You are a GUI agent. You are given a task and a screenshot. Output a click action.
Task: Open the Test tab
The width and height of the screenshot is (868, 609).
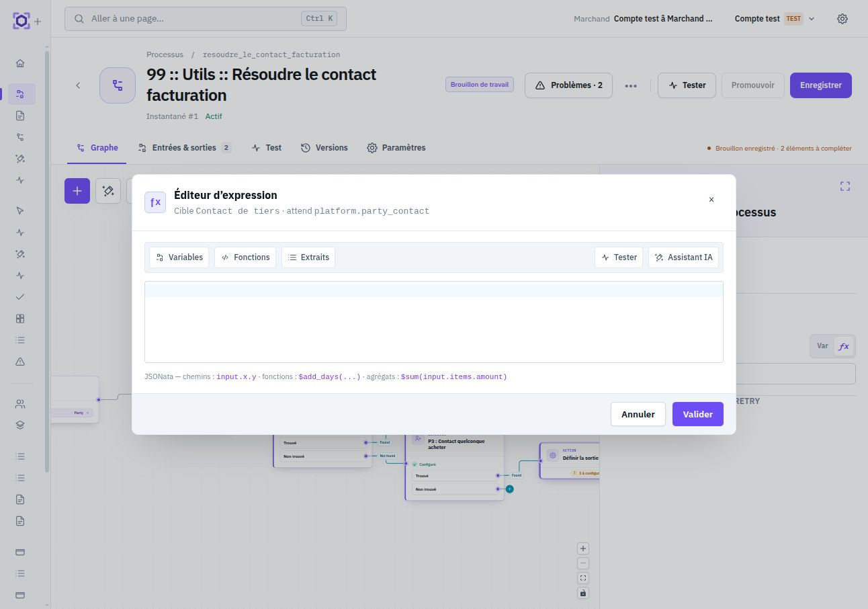pyautogui.click(x=267, y=148)
